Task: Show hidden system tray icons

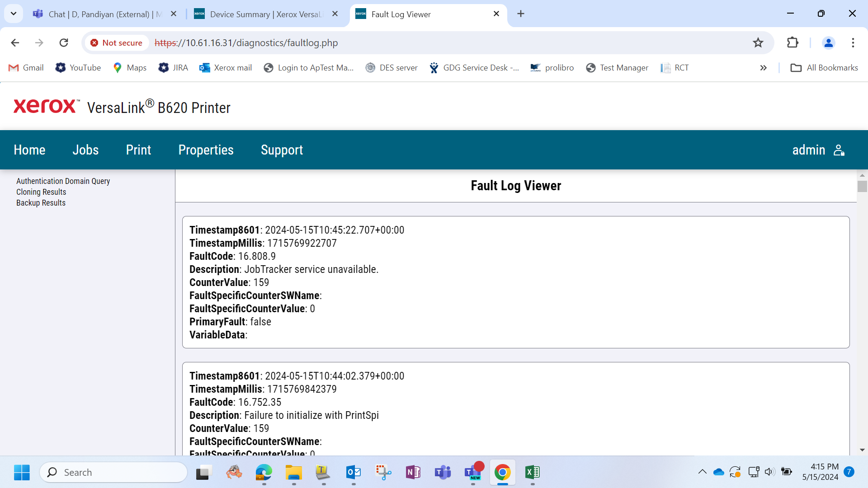Action: tap(702, 472)
